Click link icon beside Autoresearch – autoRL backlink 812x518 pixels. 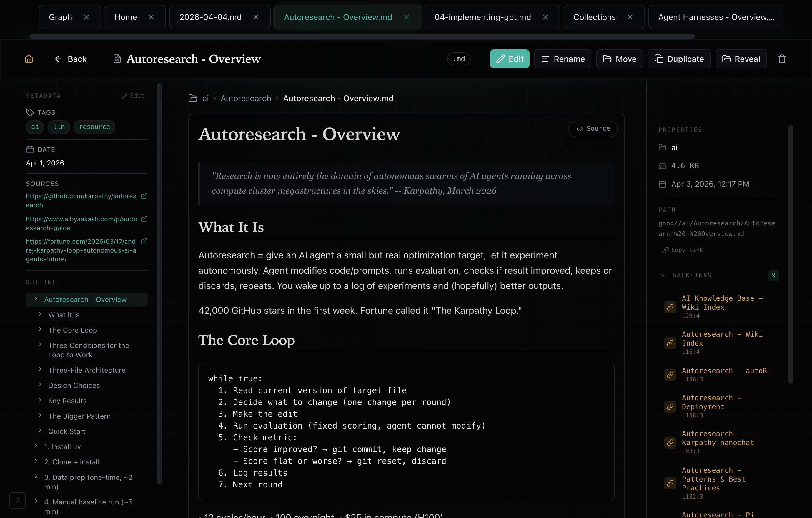click(670, 375)
